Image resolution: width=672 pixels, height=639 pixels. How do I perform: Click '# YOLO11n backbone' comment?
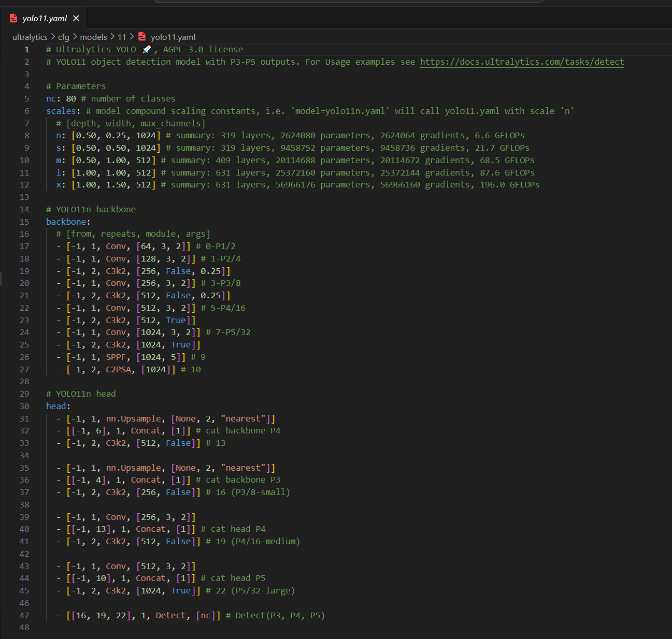click(x=91, y=209)
